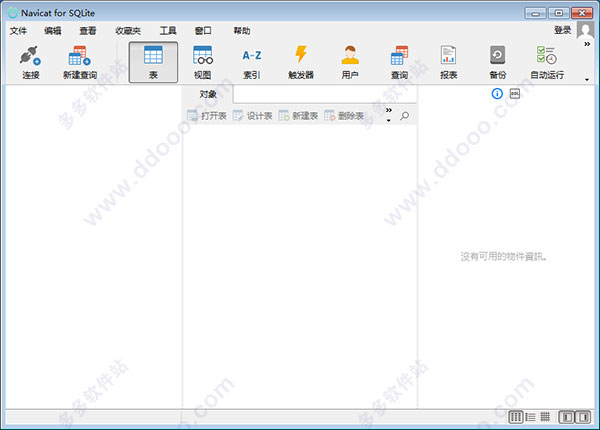
Task: Click the user avatar icon
Action: click(585, 30)
